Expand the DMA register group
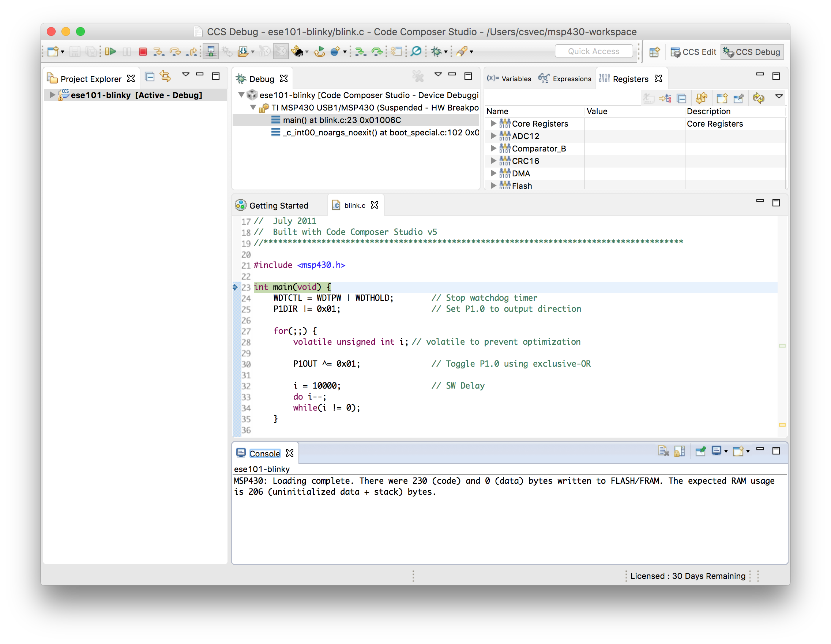This screenshot has width=831, height=644. pos(493,173)
